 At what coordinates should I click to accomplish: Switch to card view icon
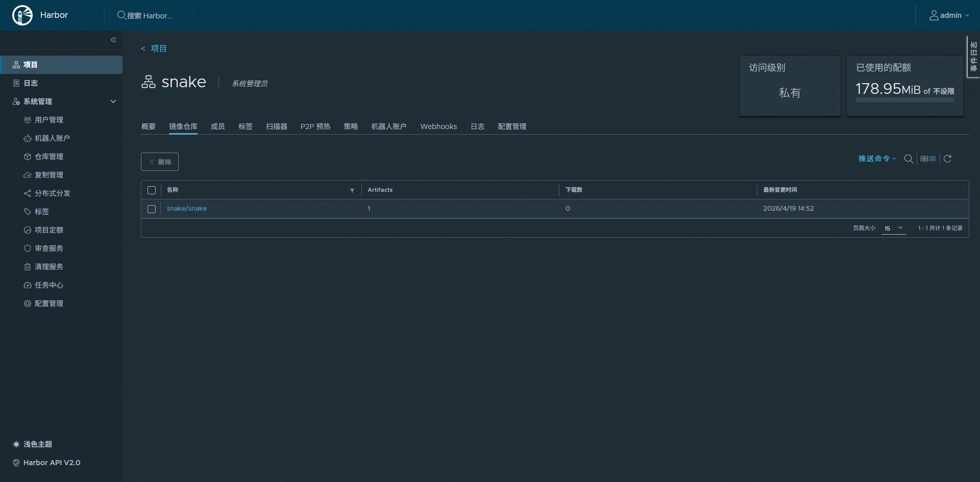[x=924, y=159]
